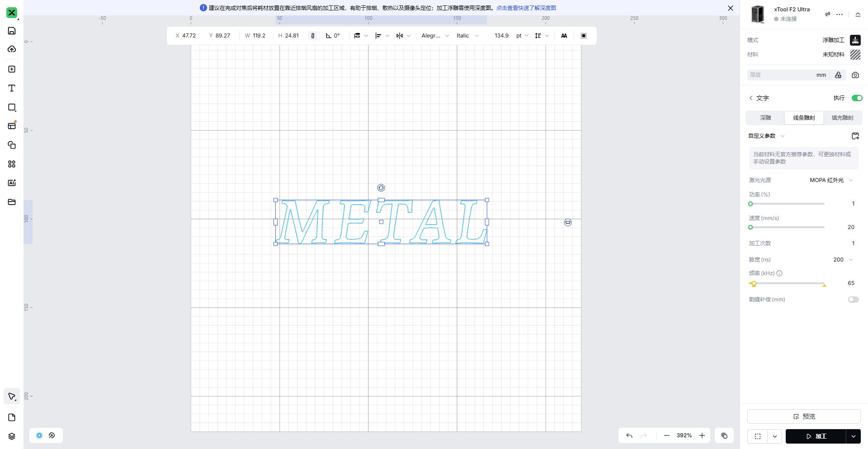Open the apps grid icon
Screen dimensions: 868x449
pos(12,164)
